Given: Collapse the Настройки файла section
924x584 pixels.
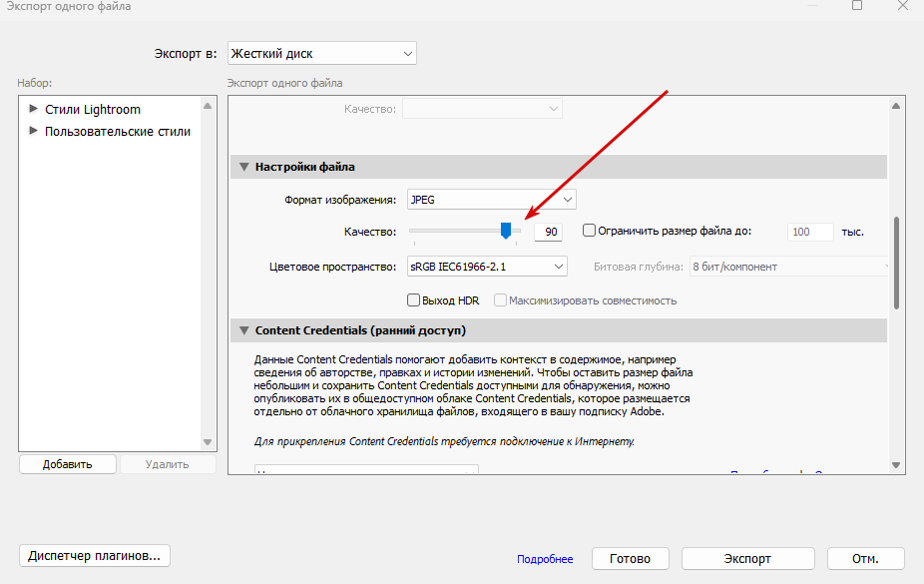Looking at the screenshot, I should point(243,167).
